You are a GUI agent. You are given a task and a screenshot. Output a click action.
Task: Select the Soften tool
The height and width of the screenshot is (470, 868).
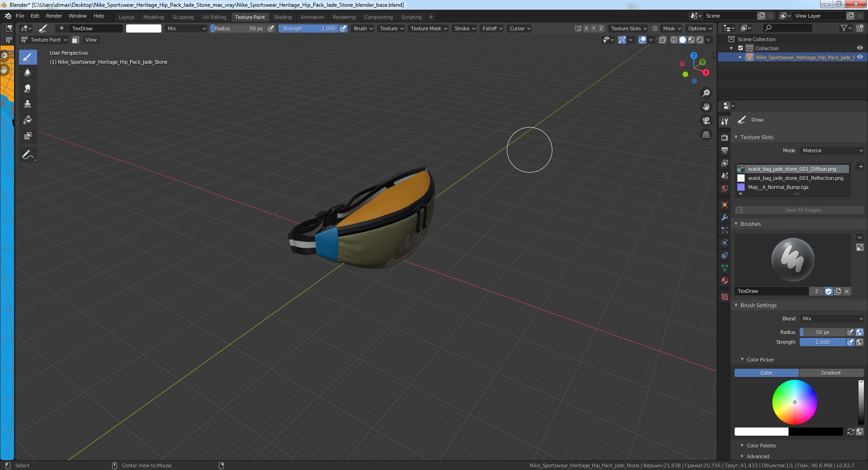click(28, 73)
